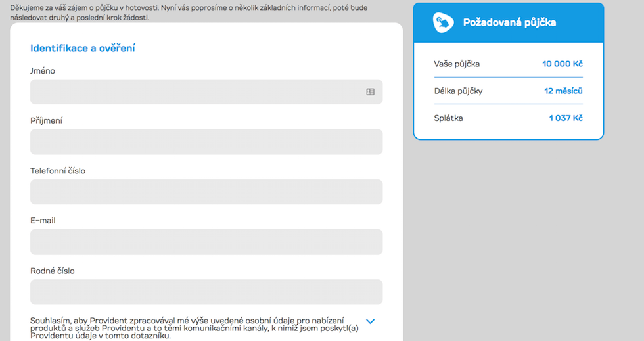Click the 1 037 Kč installment value
Viewport: 644px width, 341px height.
(566, 118)
